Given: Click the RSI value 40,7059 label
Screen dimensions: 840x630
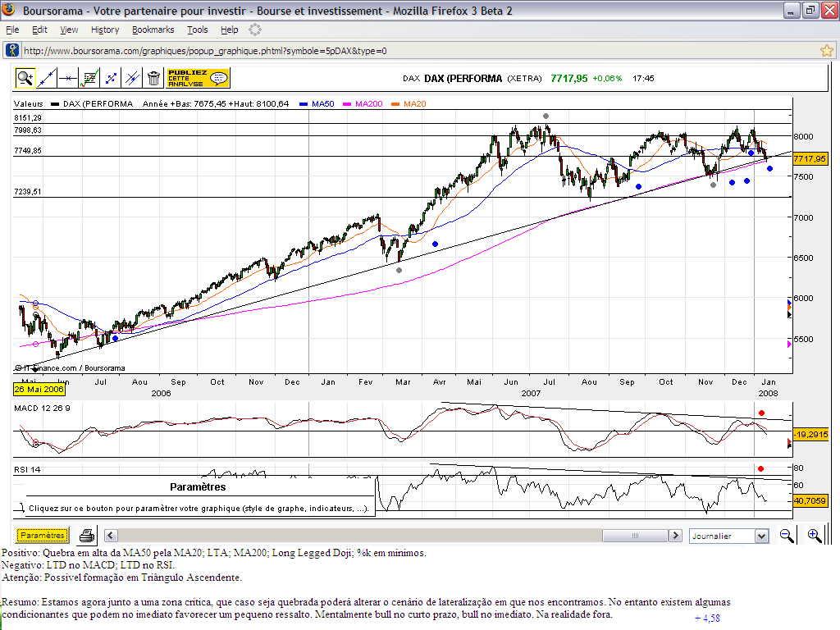Looking at the screenshot, I should click(x=810, y=501).
